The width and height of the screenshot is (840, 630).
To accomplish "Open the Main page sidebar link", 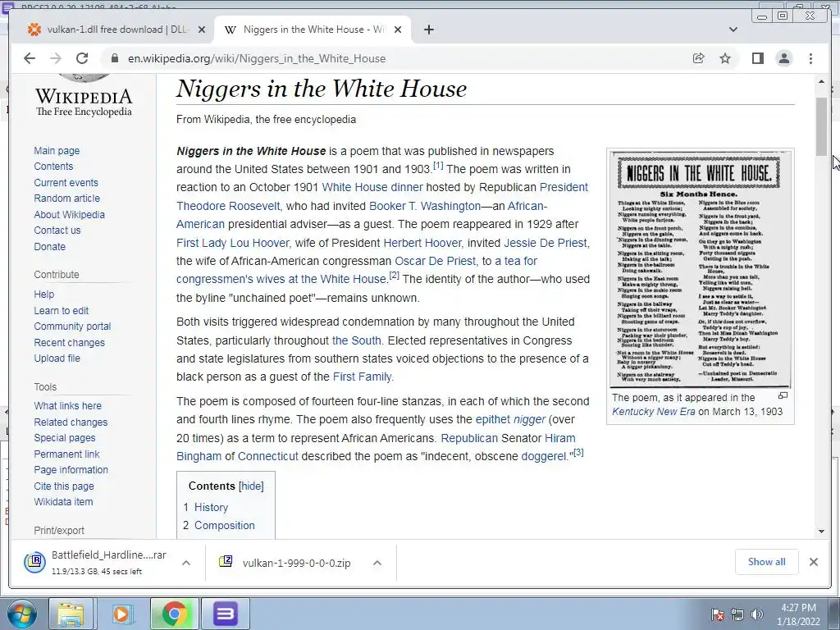I will pos(57,151).
